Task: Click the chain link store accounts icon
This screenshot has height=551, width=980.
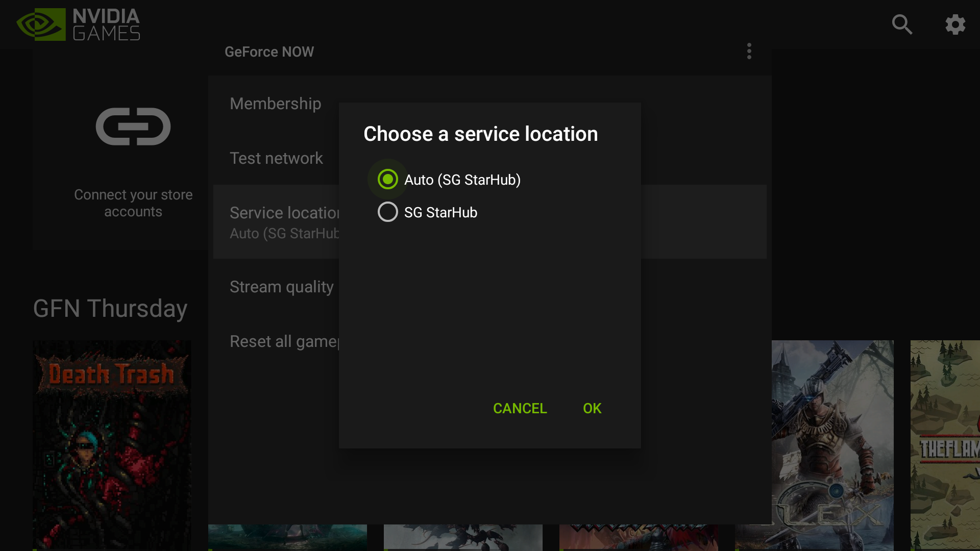Action: point(133,127)
